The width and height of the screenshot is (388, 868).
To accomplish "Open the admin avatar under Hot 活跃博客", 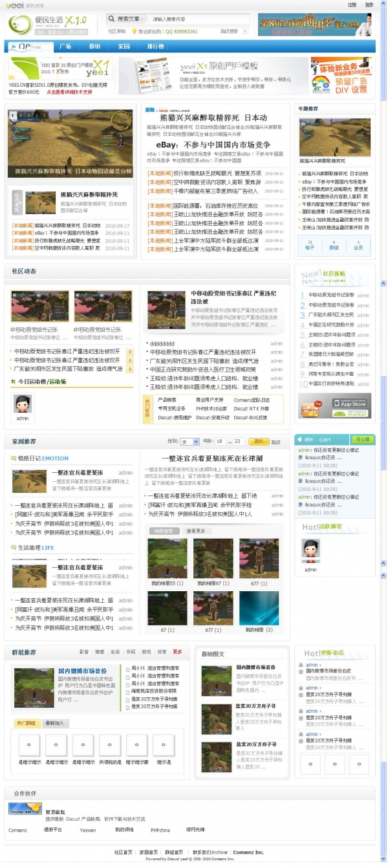I will click(x=311, y=551).
